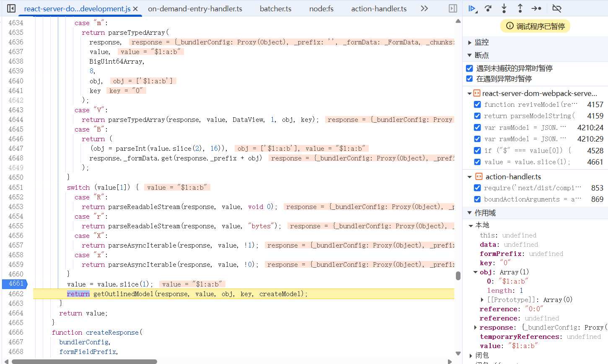Close the react-server-dom development.js tab
The width and height of the screenshot is (608, 364).
click(135, 9)
